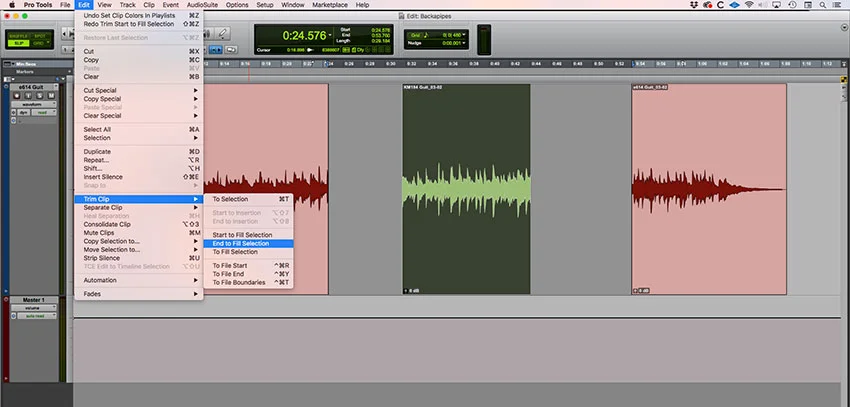
Task: Choose Insert Silence from Edit menu
Action: coord(139,177)
